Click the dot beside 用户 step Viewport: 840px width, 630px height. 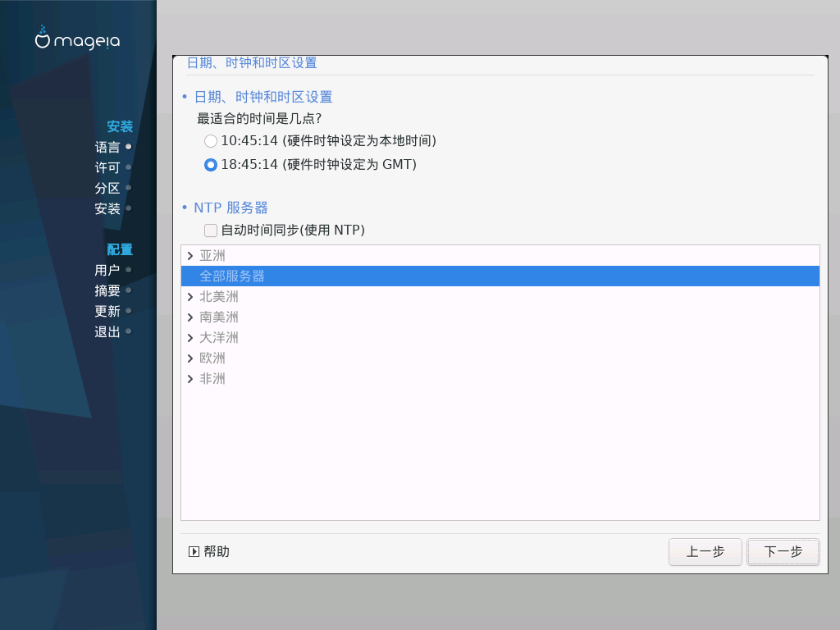[129, 270]
